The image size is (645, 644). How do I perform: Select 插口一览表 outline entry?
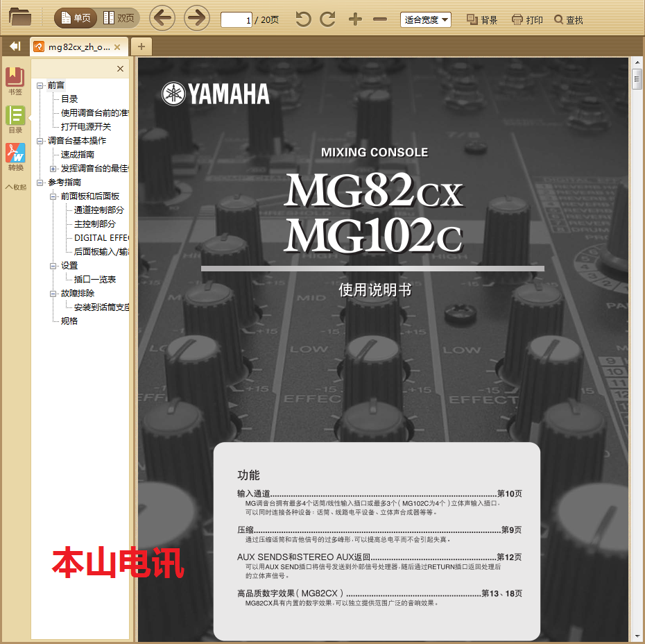coord(94,280)
